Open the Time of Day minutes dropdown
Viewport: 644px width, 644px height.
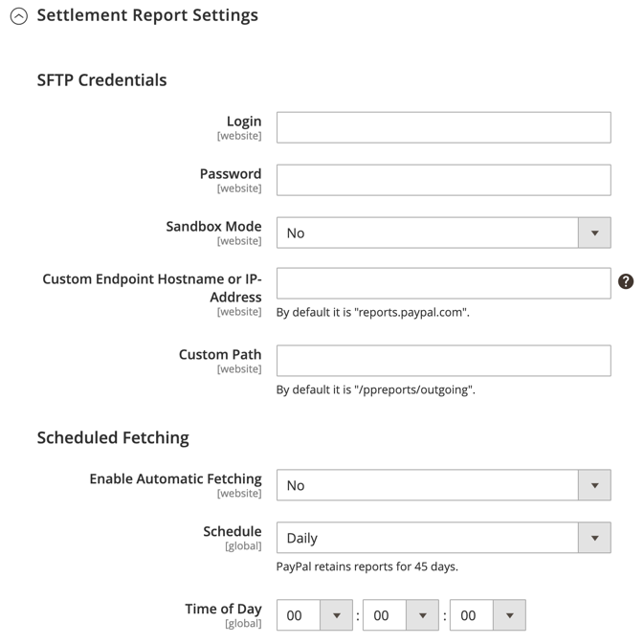[401, 615]
